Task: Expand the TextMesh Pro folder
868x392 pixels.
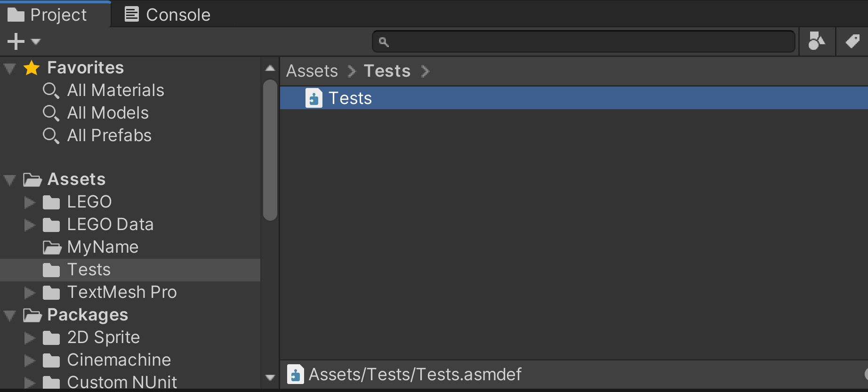Action: [30, 293]
